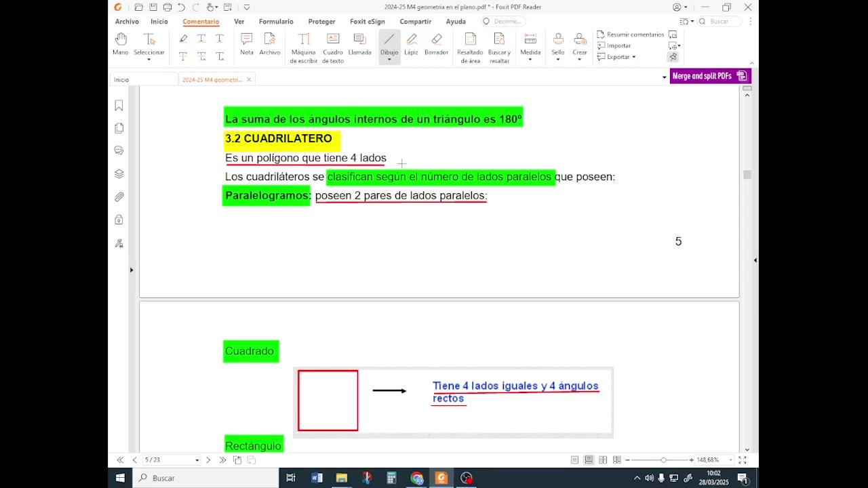The width and height of the screenshot is (868, 488).
Task: Open the security panel lock icon
Action: coord(119,220)
